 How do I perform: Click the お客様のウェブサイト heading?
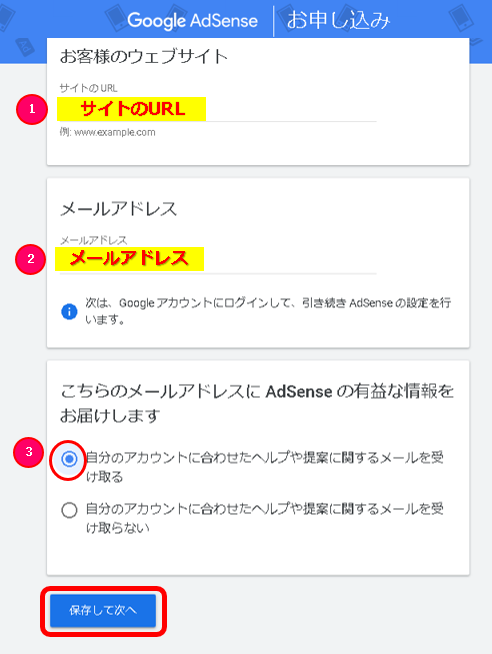144,56
